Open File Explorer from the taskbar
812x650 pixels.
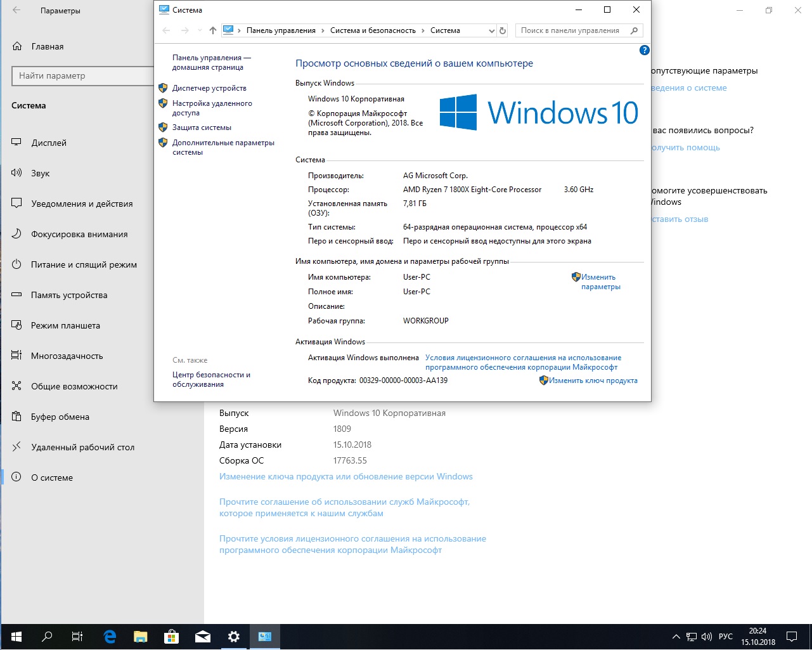click(x=140, y=637)
